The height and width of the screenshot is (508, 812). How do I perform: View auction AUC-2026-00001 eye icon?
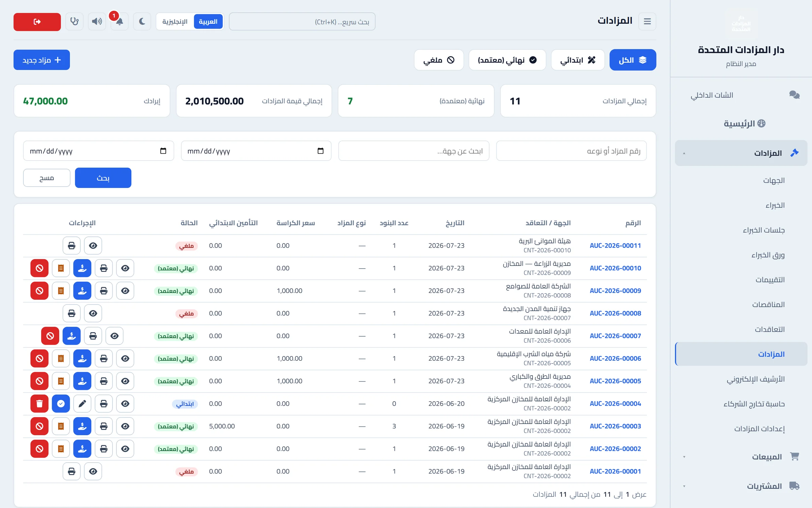(93, 471)
